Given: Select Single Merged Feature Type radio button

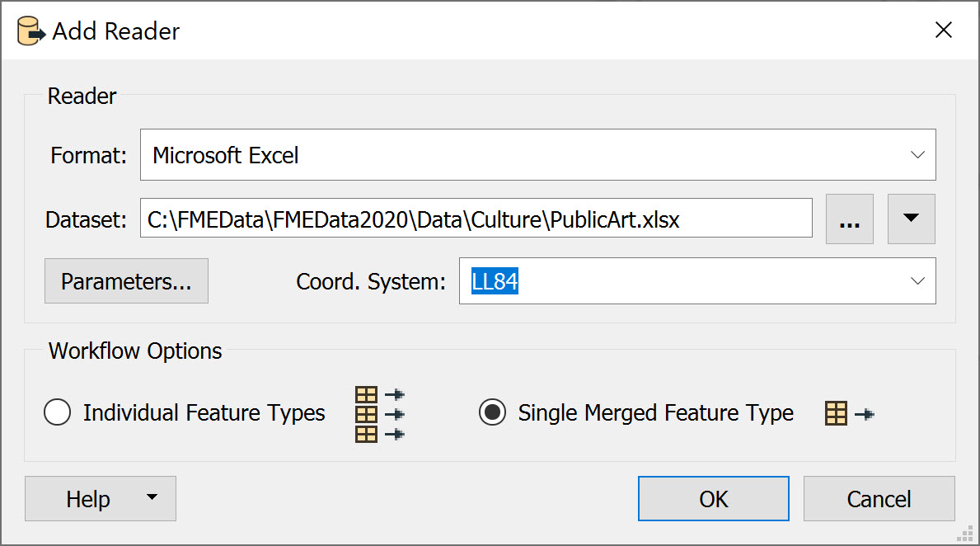Looking at the screenshot, I should point(493,412).
